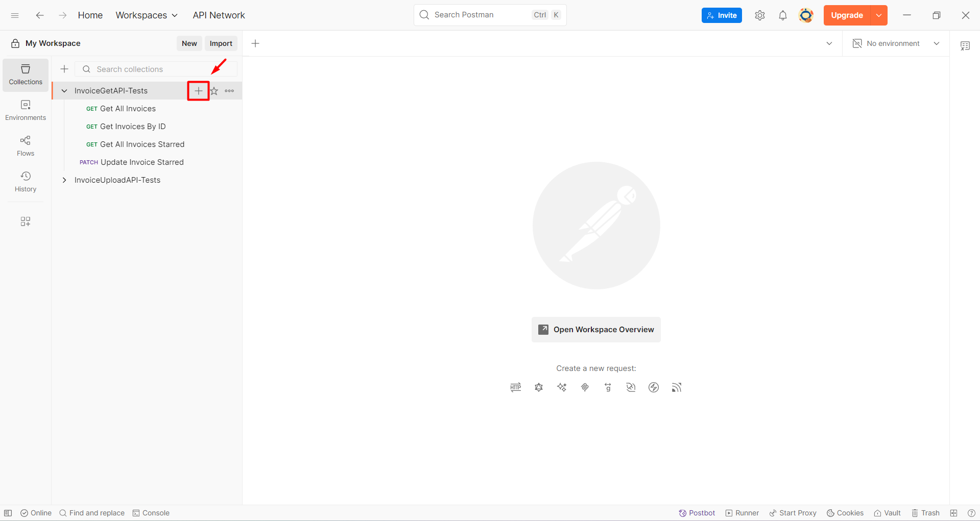This screenshot has width=980, height=521.
Task: Click Open Workspace Overview button
Action: 596,329
